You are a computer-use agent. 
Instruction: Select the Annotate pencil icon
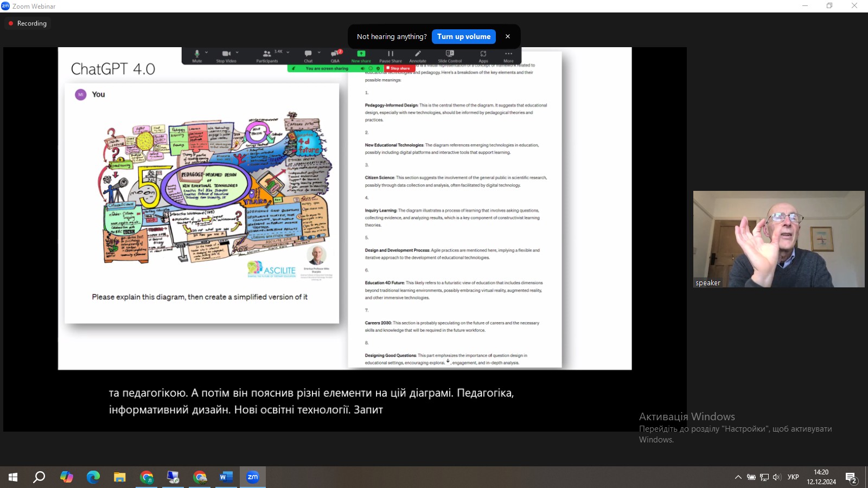(x=418, y=53)
